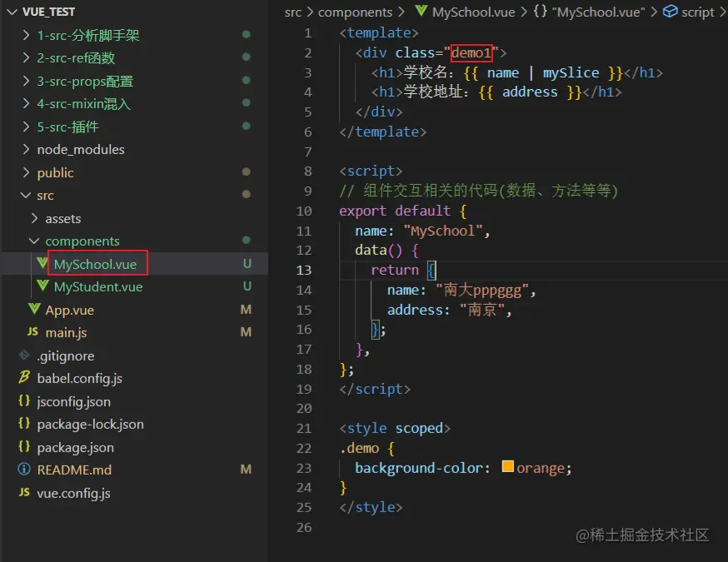Click the JS icon of main.js

pyautogui.click(x=32, y=331)
